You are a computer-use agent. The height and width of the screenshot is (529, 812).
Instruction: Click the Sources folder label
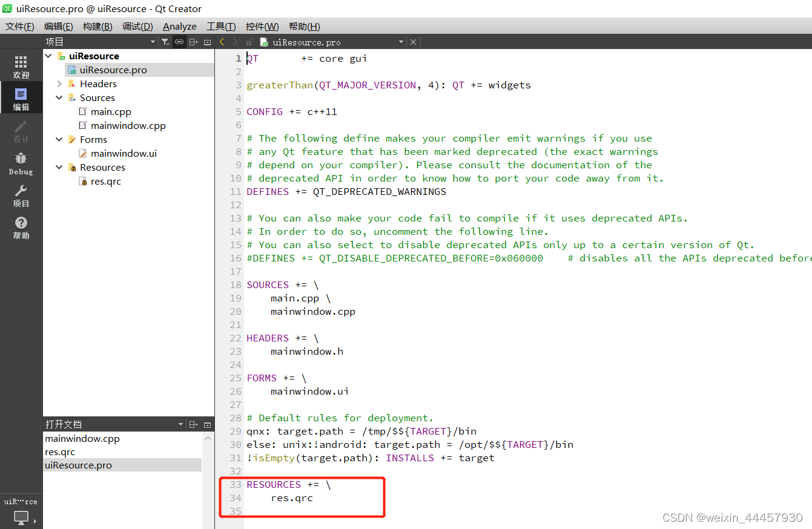pos(97,97)
